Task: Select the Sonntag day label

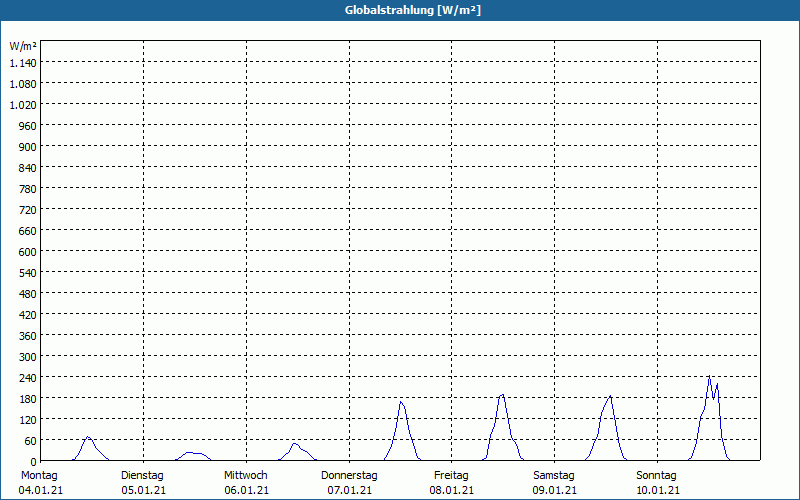Action: click(657, 476)
